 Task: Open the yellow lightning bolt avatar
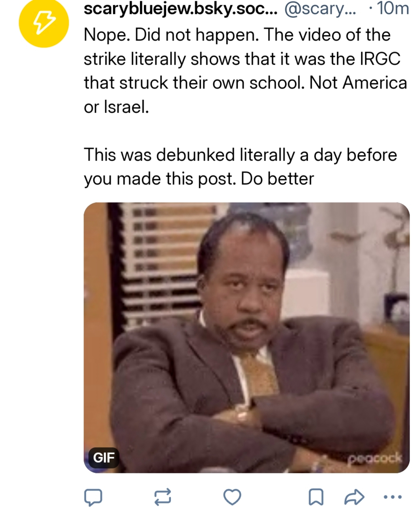point(44,23)
